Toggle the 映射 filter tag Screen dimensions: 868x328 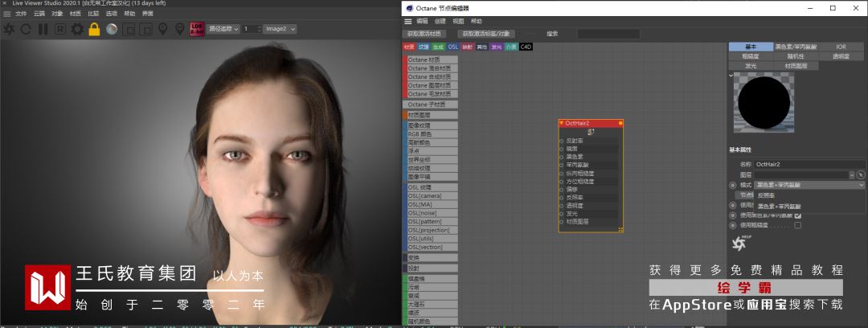tap(467, 47)
